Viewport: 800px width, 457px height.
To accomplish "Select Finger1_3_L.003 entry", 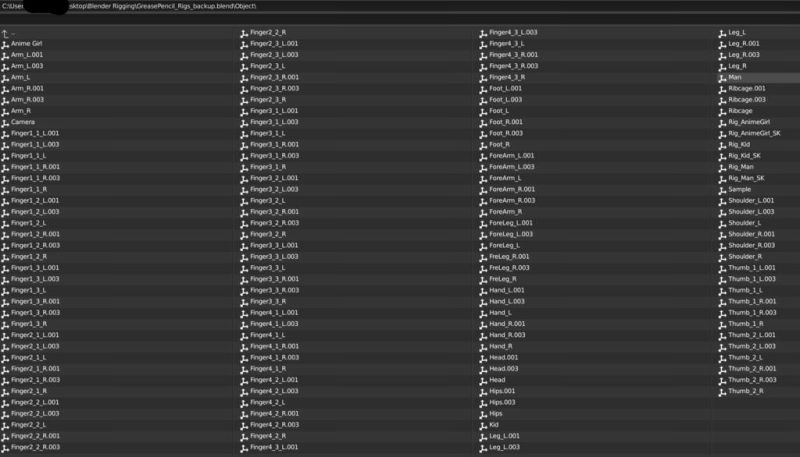I will click(x=35, y=280).
